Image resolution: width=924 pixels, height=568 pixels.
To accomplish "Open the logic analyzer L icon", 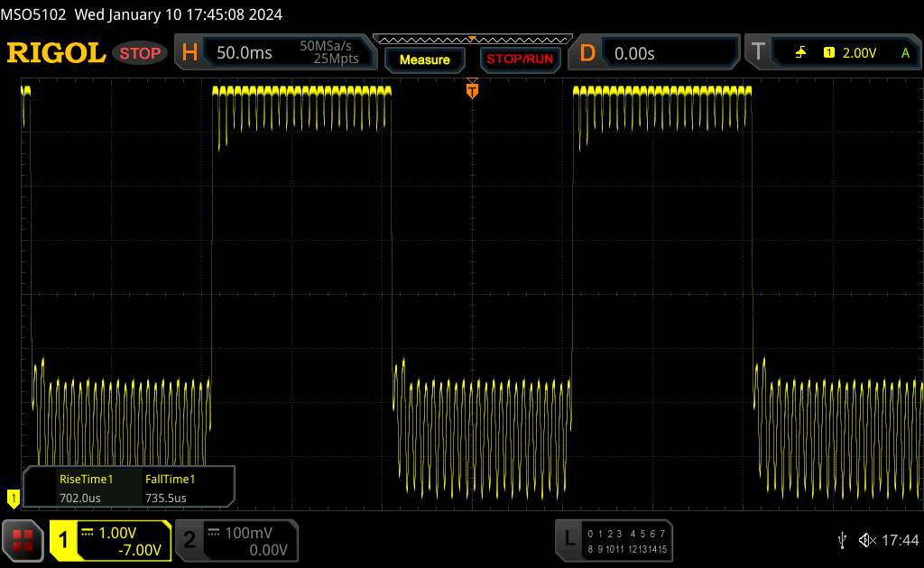I will (568, 539).
